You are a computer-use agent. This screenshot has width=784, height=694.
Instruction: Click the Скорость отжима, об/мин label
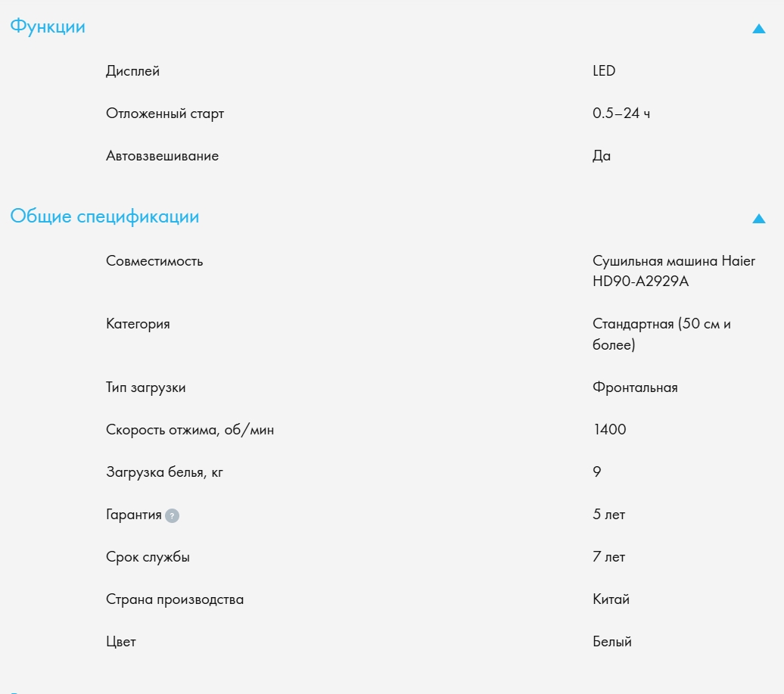[x=190, y=430]
